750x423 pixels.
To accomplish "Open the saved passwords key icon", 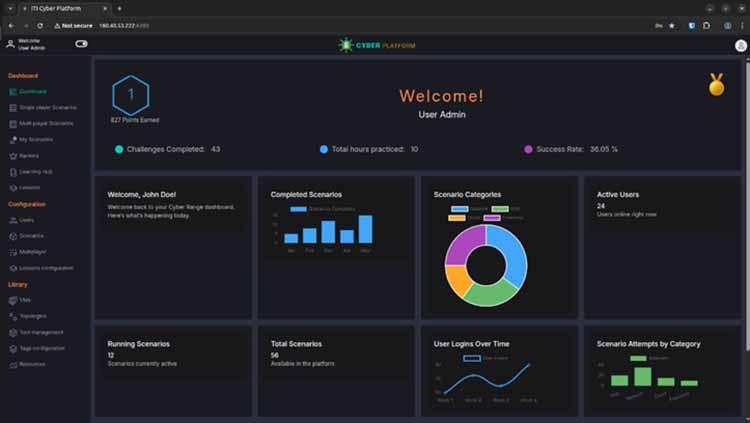I will [x=659, y=26].
